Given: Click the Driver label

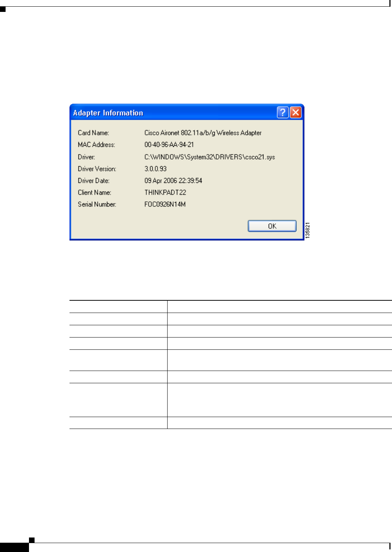Looking at the screenshot, I should point(86,157).
